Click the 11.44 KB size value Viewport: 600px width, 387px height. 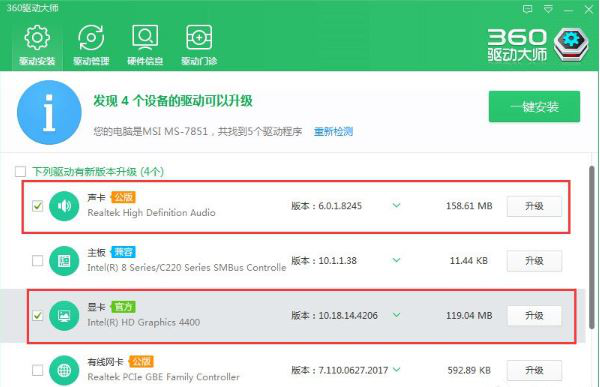point(469,261)
